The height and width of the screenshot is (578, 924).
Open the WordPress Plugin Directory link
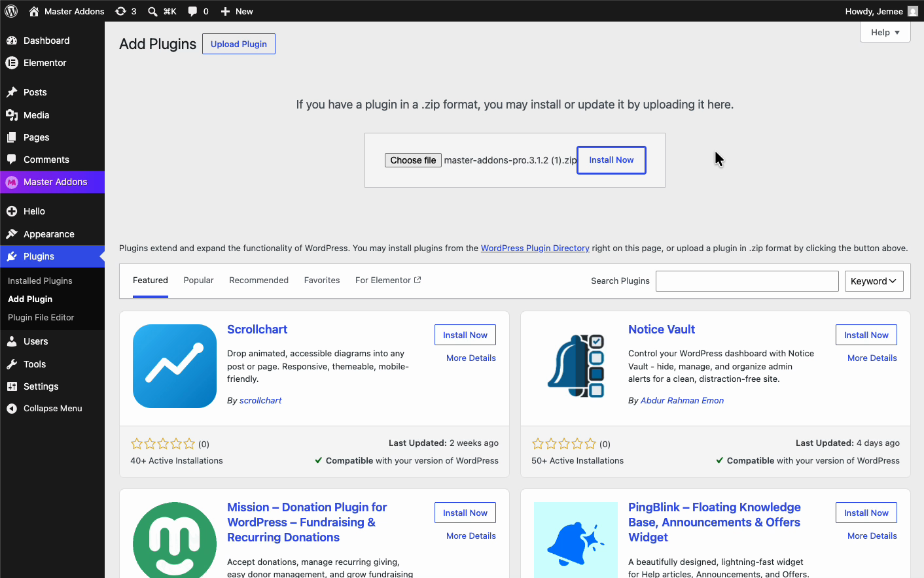535,248
